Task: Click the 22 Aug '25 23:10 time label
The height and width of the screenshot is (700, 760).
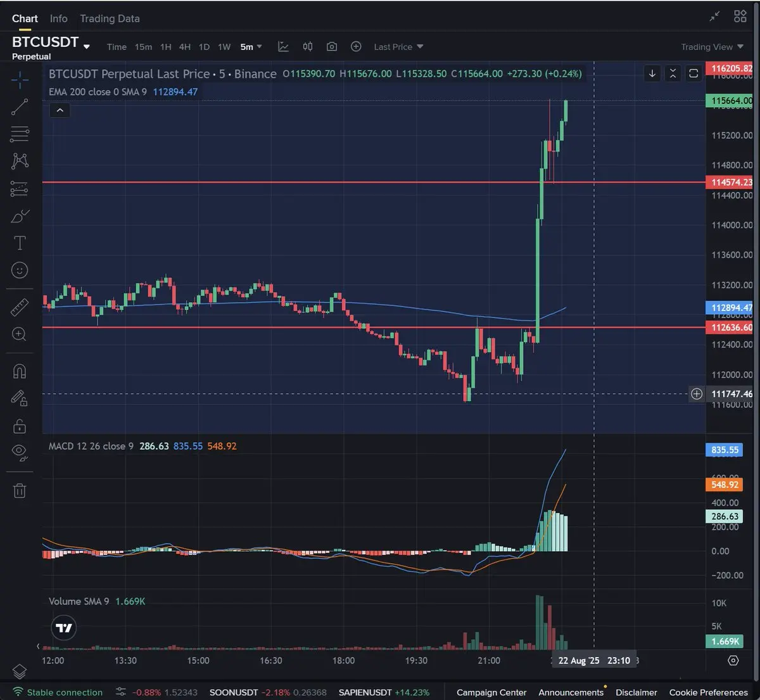Action: [x=594, y=661]
